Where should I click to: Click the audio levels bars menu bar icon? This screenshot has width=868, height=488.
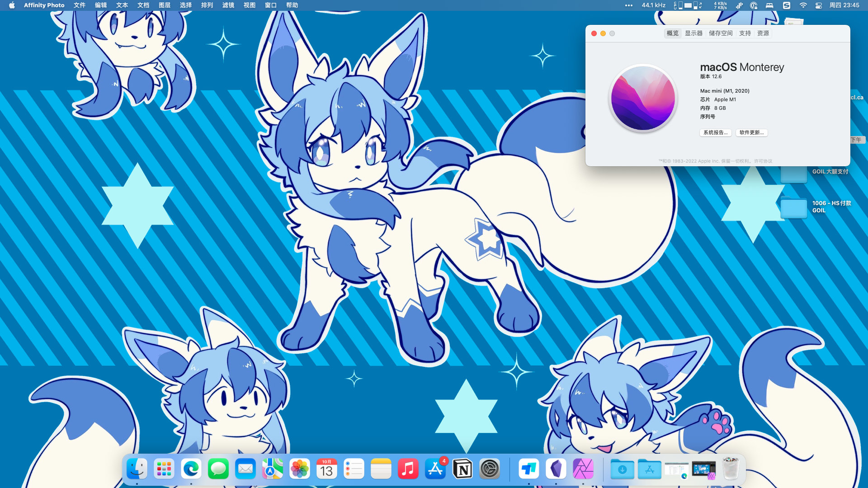(739, 5)
